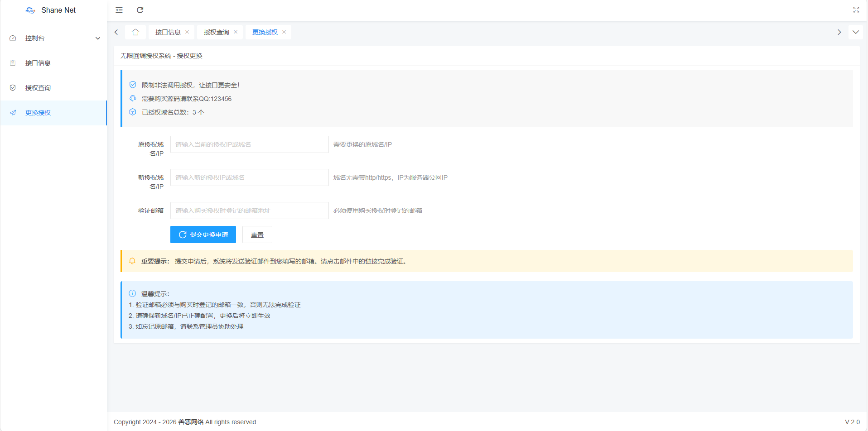Switch to the 授权查询 tab
868x431 pixels.
216,32
